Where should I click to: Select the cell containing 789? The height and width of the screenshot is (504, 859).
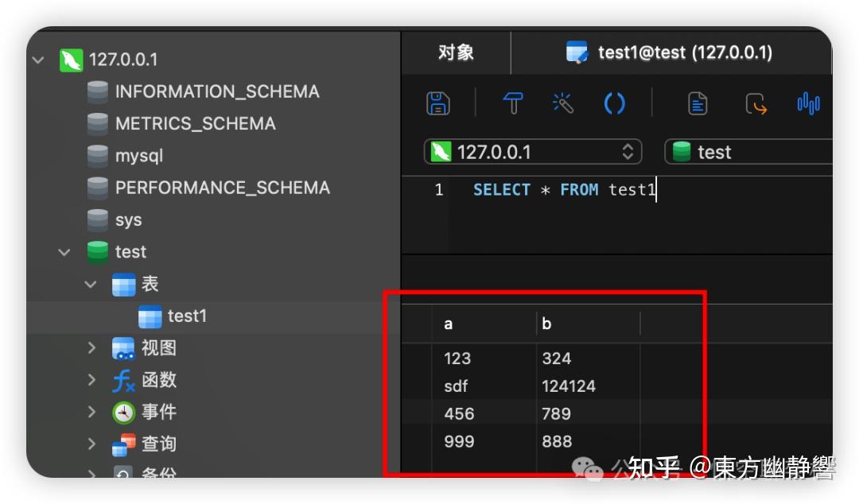(589, 413)
